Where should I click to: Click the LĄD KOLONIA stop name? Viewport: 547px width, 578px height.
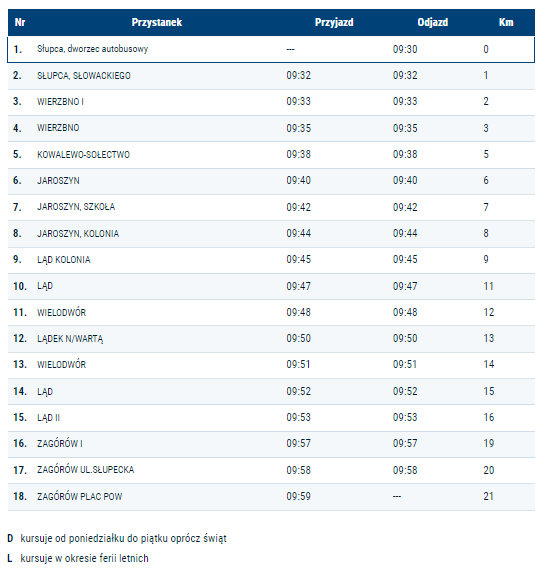click(x=63, y=260)
